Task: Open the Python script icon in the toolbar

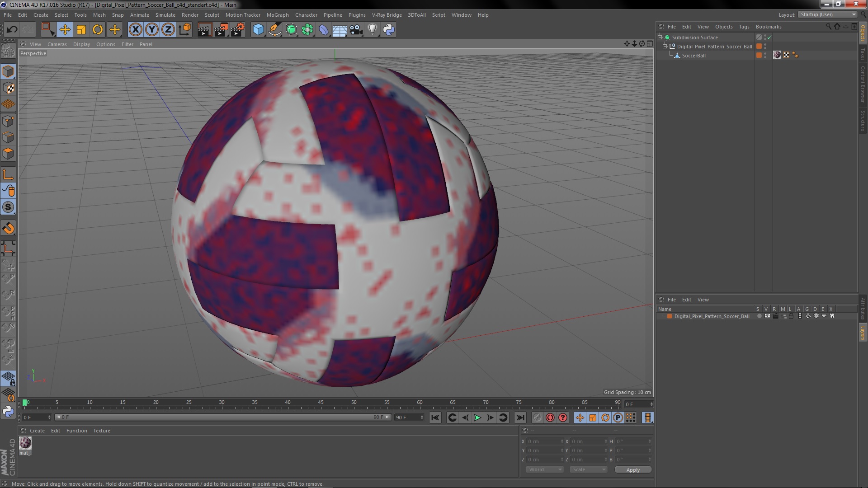Action: tap(389, 30)
